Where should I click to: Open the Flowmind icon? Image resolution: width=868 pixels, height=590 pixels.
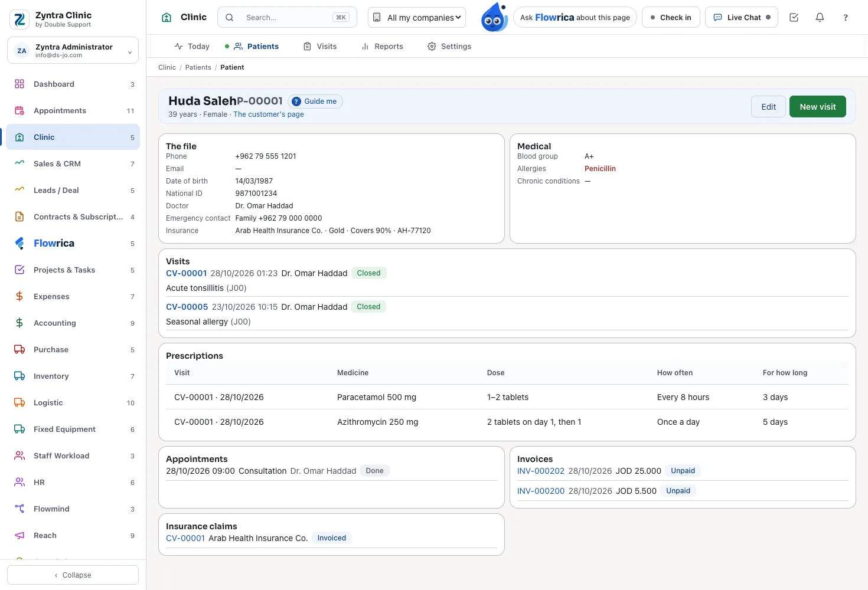[x=19, y=509]
